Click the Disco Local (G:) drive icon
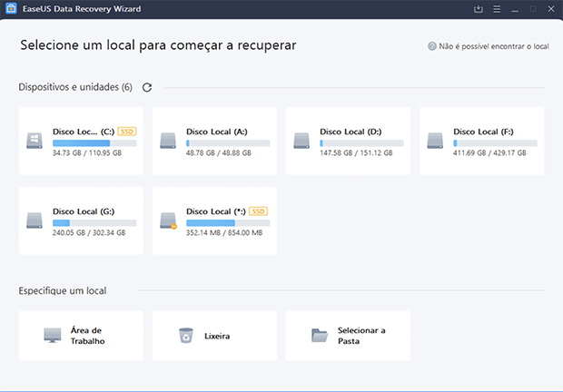Image resolution: width=563 pixels, height=392 pixels. tap(35, 220)
